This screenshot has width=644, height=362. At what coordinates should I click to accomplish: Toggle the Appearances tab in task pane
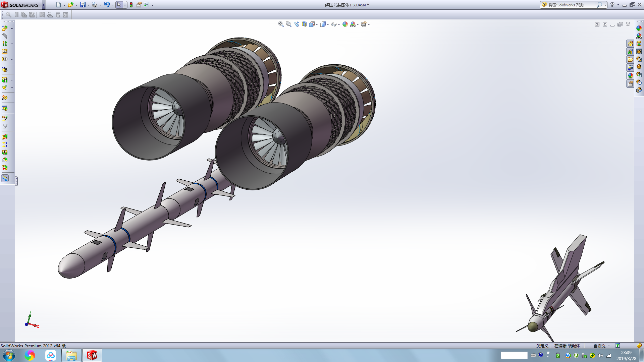click(630, 75)
